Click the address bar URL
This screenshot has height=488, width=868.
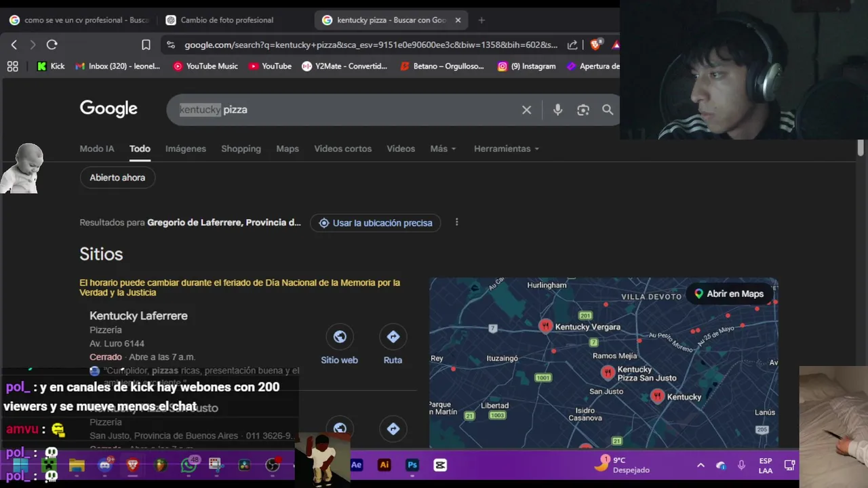371,45
